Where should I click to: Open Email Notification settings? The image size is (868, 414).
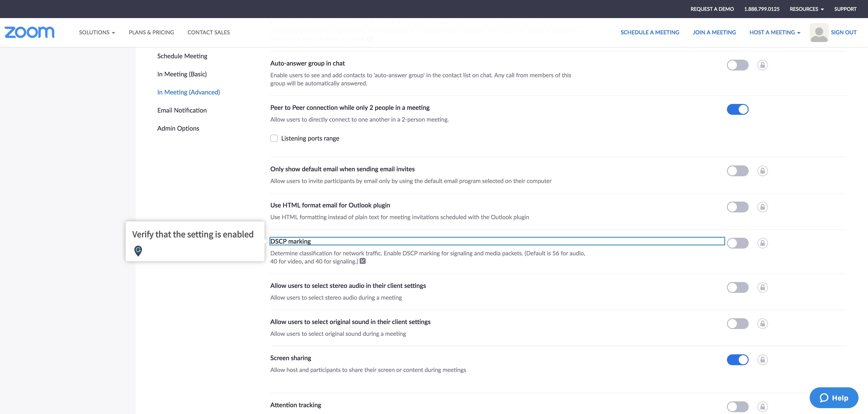click(182, 110)
